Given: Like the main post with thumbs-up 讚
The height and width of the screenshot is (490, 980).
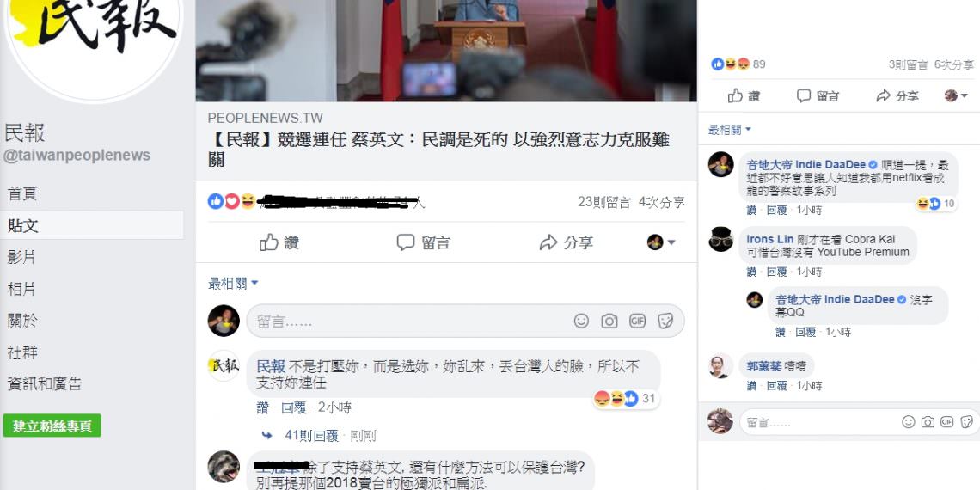Looking at the screenshot, I should (x=279, y=242).
